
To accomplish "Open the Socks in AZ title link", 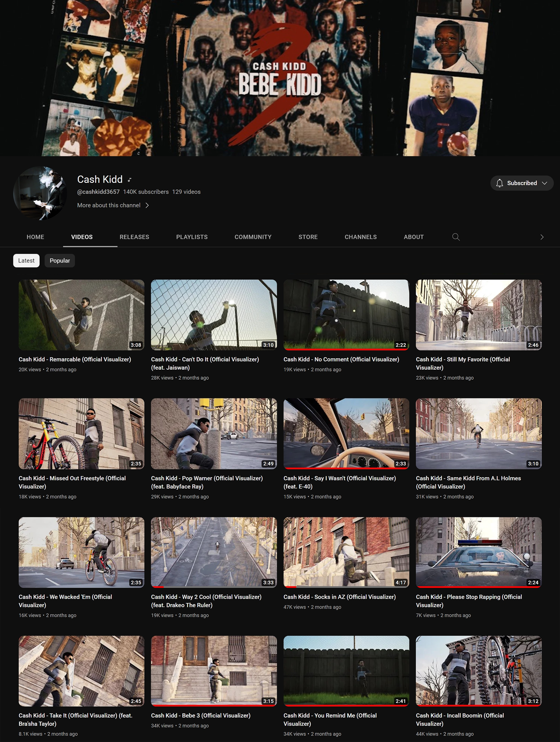I will (x=339, y=597).
